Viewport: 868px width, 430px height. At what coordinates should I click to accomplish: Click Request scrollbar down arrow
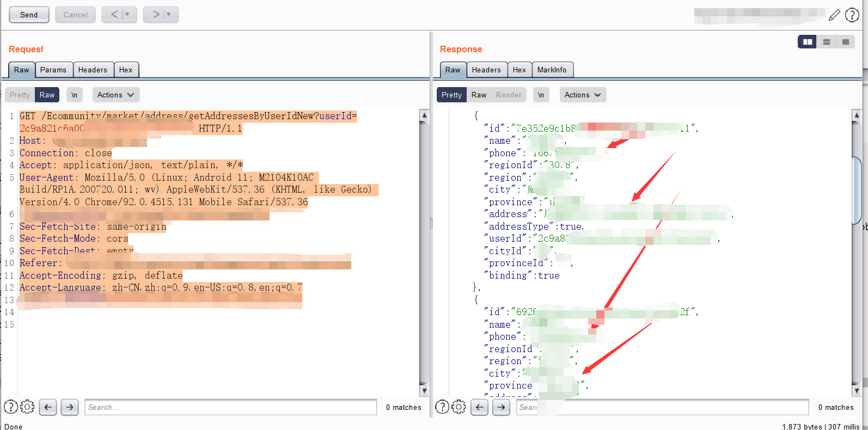pos(424,391)
